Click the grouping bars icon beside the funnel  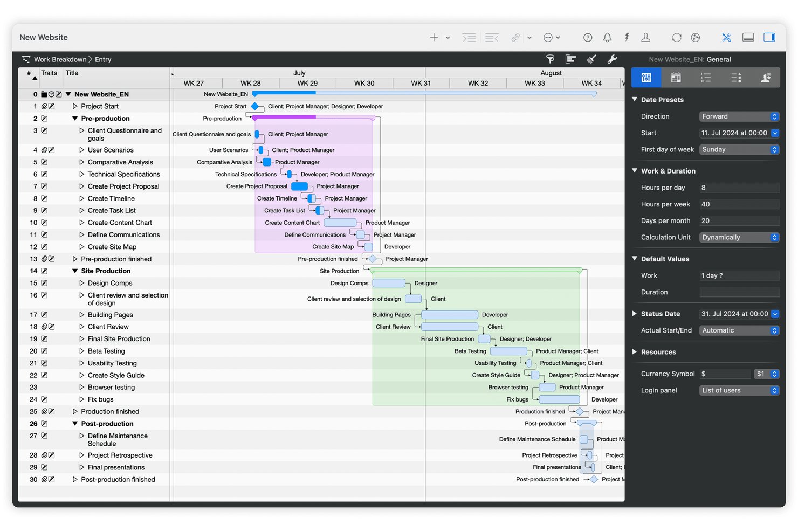[x=570, y=59]
